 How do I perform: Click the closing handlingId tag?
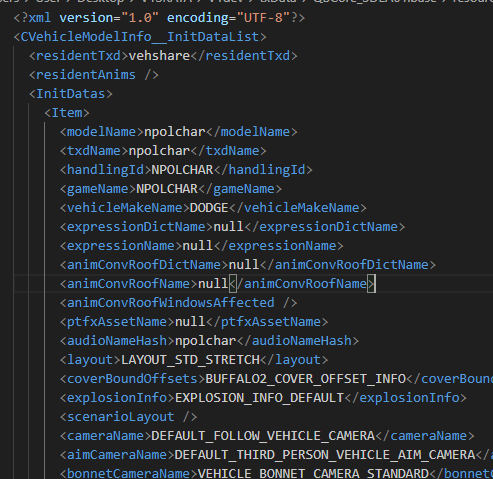[263, 170]
